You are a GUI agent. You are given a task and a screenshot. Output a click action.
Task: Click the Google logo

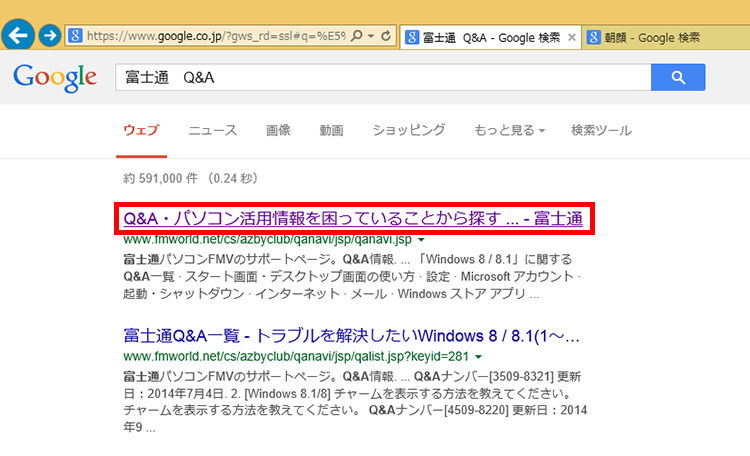(x=55, y=77)
